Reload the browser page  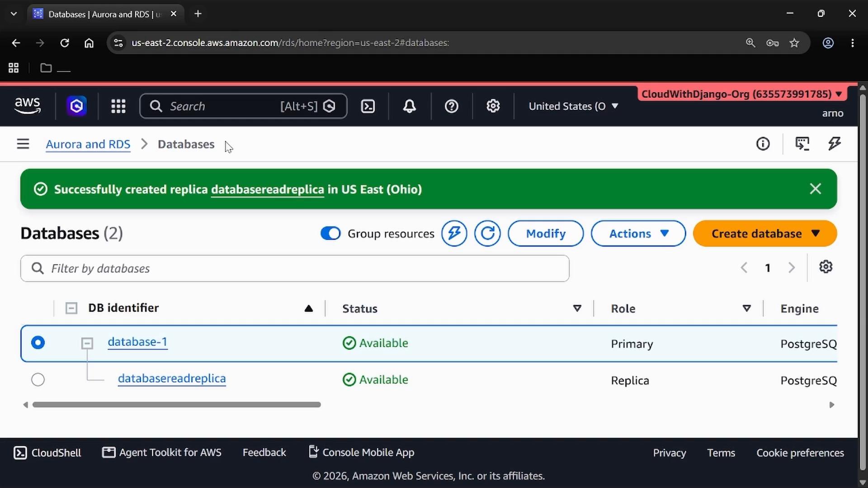tap(65, 43)
